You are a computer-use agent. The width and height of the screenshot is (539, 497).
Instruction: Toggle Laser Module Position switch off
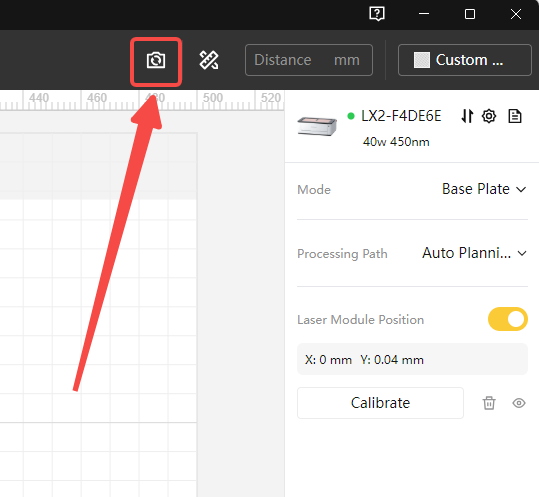(x=508, y=319)
